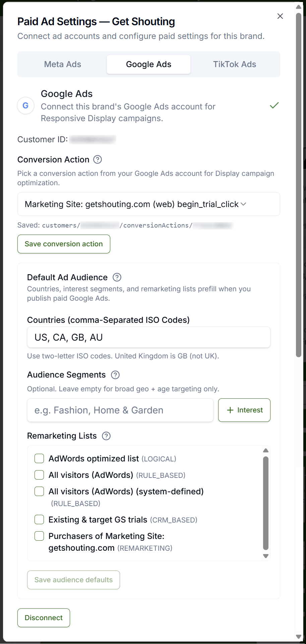Click the remarketing list scrollbar thumb
This screenshot has height=644, width=306.
[x=266, y=503]
